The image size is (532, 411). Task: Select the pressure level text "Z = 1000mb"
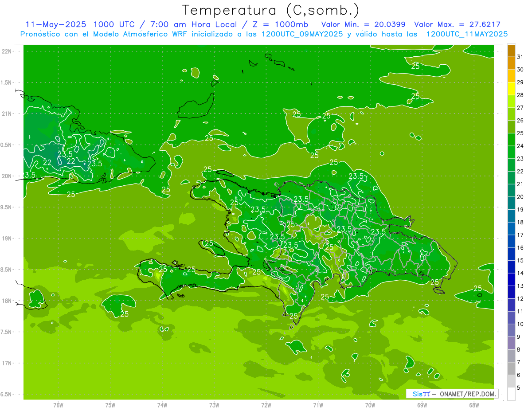click(280, 24)
